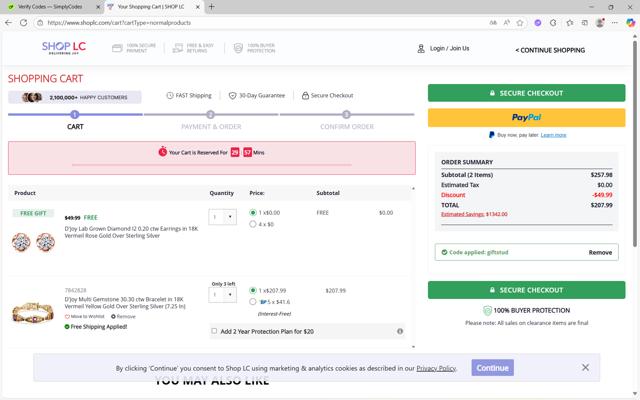Click the page vertical scrollbar

pyautogui.click(x=635, y=143)
